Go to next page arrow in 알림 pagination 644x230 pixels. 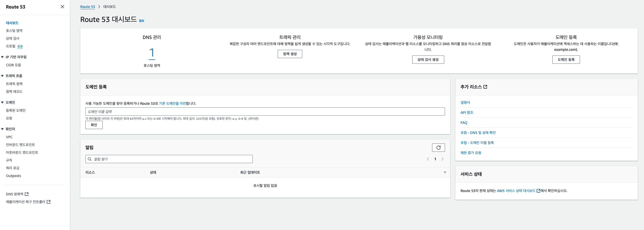(x=442, y=159)
